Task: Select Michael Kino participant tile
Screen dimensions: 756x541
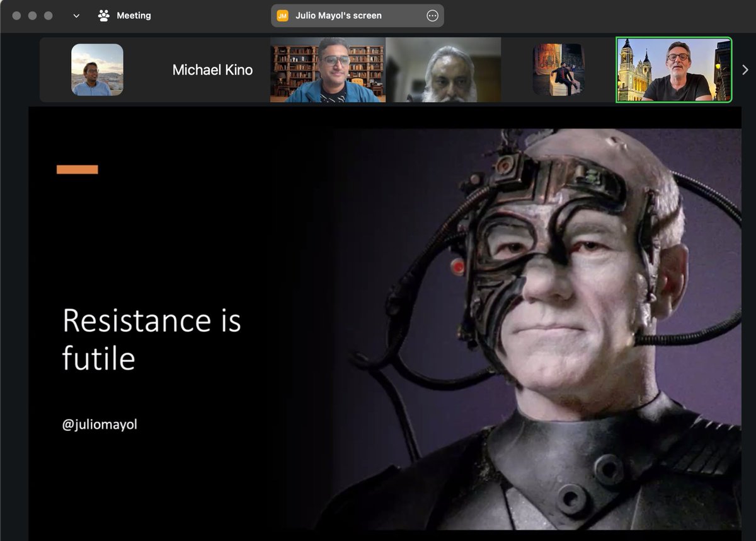Action: click(x=212, y=70)
